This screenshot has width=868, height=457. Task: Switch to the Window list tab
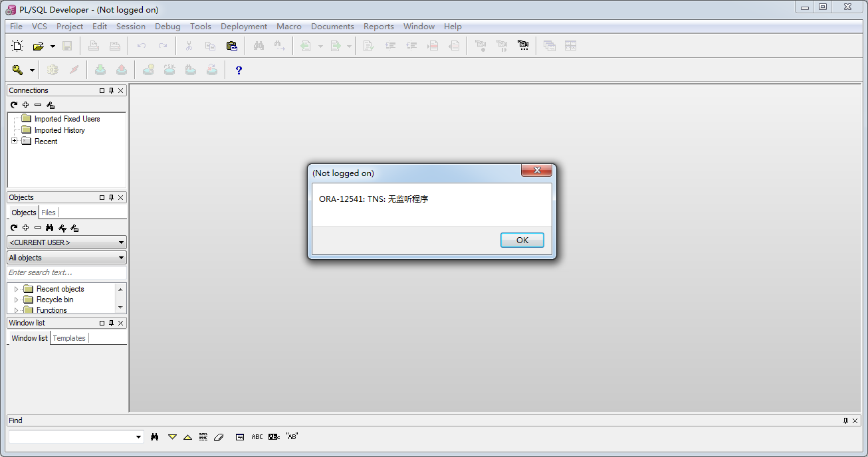click(x=29, y=338)
